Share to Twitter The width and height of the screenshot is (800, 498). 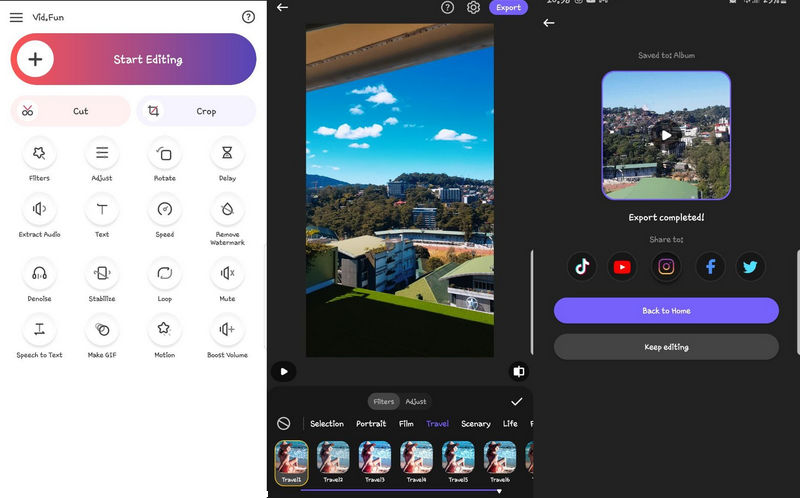pyautogui.click(x=750, y=266)
